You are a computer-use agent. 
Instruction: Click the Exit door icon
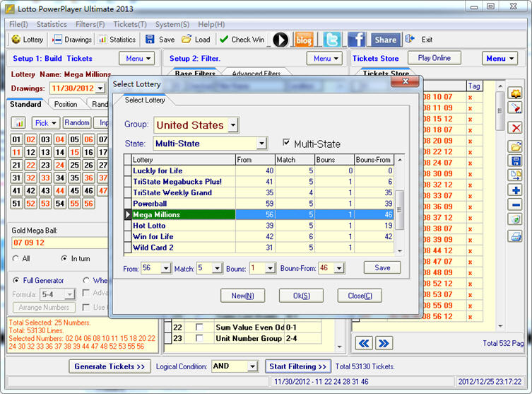tap(410, 39)
